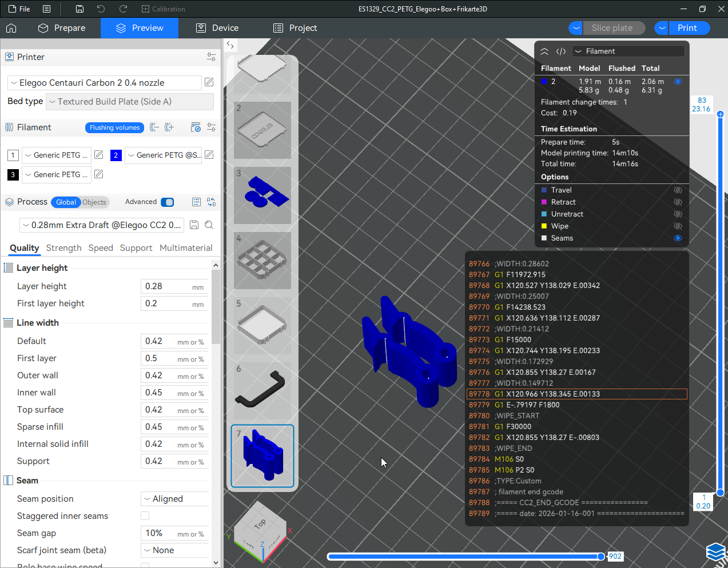The width and height of the screenshot is (728, 568).
Task: Select Objects process scope
Action: click(x=94, y=202)
